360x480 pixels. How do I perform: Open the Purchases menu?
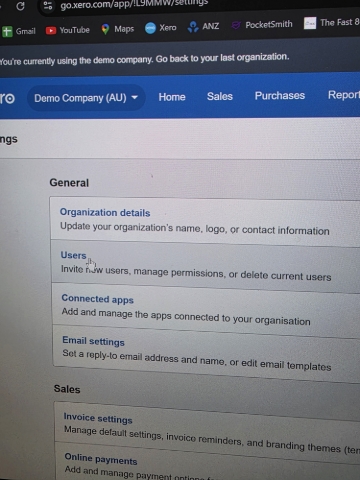280,96
